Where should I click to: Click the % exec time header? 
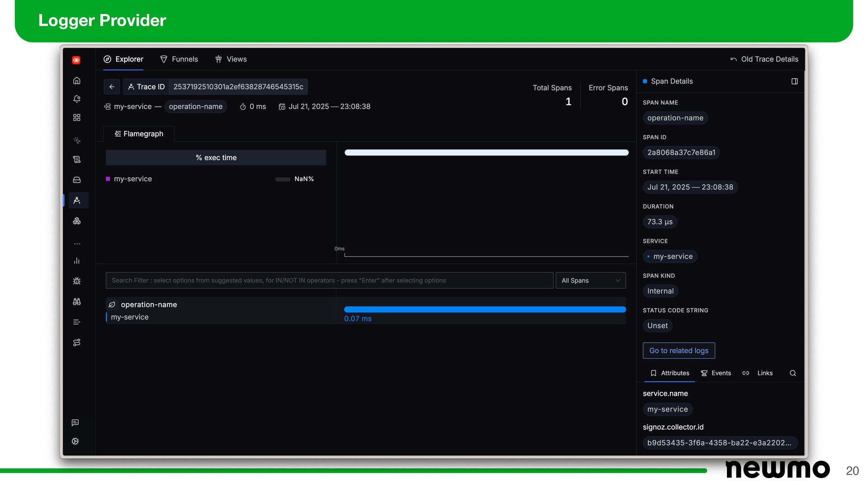(216, 158)
